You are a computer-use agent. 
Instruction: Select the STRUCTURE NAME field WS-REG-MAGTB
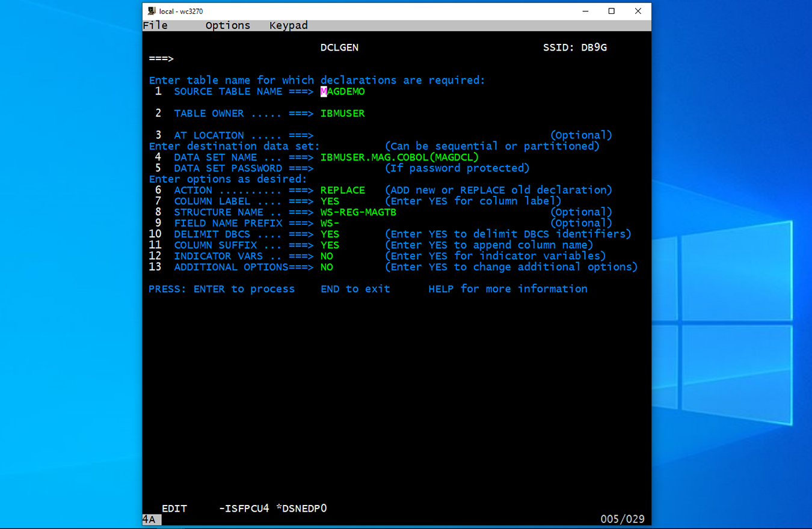coord(358,212)
